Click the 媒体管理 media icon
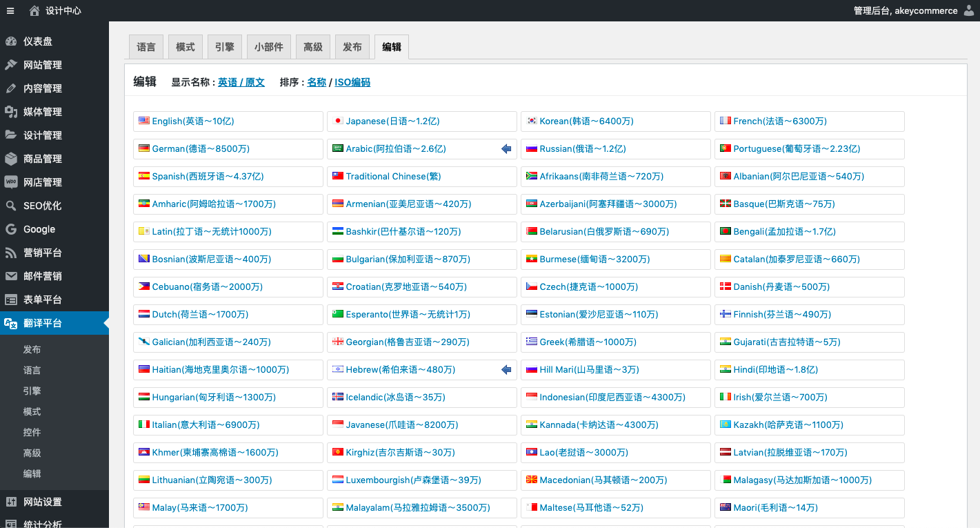980x528 pixels. [x=11, y=112]
